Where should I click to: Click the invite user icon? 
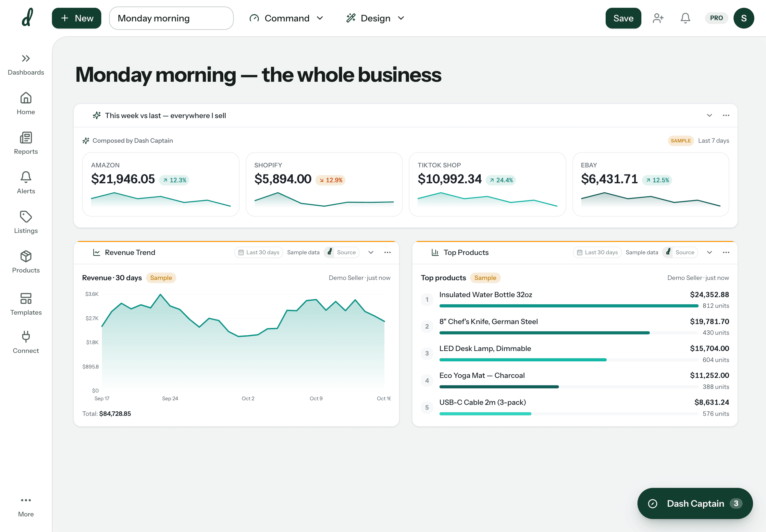coord(658,18)
